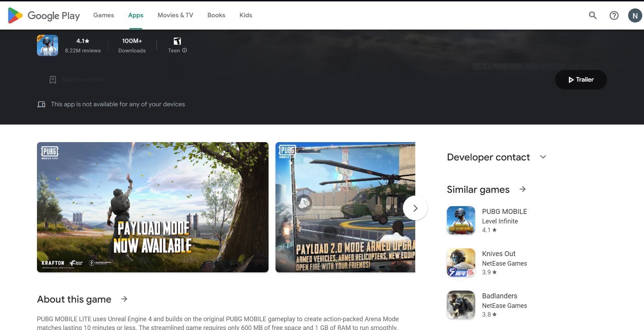
Task: Play the Trailer video
Action: [581, 80]
